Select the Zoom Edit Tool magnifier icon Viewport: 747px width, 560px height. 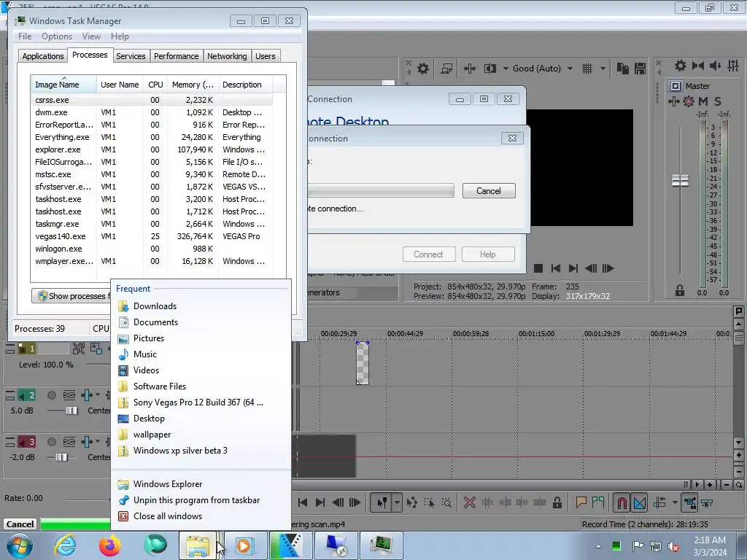(446, 502)
